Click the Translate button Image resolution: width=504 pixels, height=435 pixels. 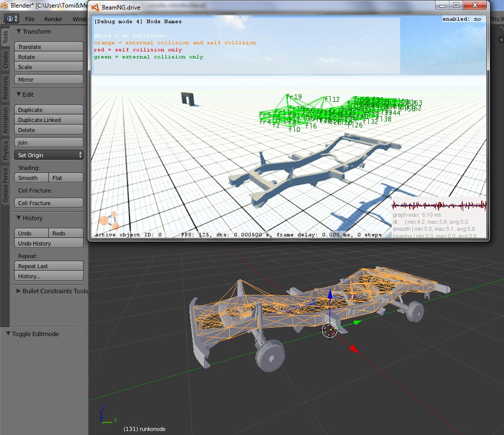coord(49,46)
